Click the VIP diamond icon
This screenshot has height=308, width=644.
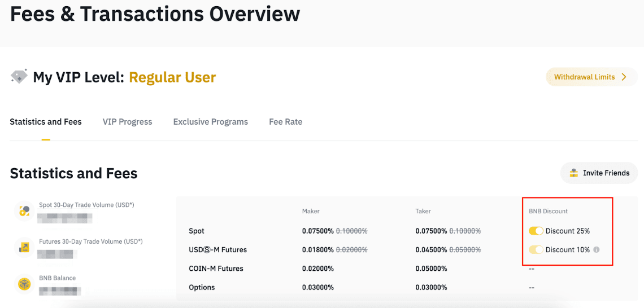click(x=19, y=76)
